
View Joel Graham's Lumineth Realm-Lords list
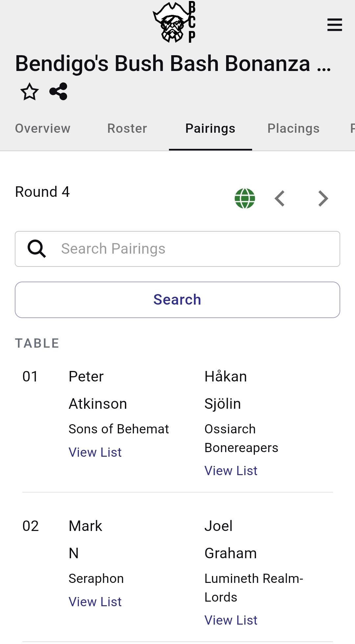click(x=231, y=620)
